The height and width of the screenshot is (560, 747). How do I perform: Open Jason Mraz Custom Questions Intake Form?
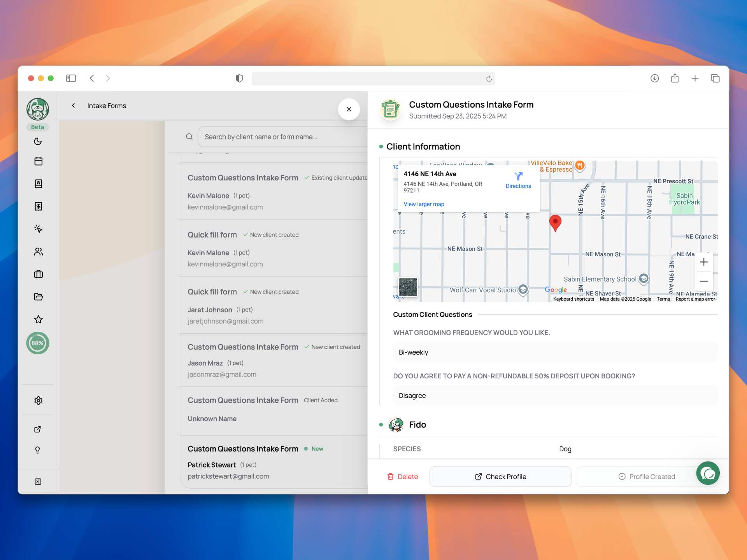pyautogui.click(x=274, y=360)
